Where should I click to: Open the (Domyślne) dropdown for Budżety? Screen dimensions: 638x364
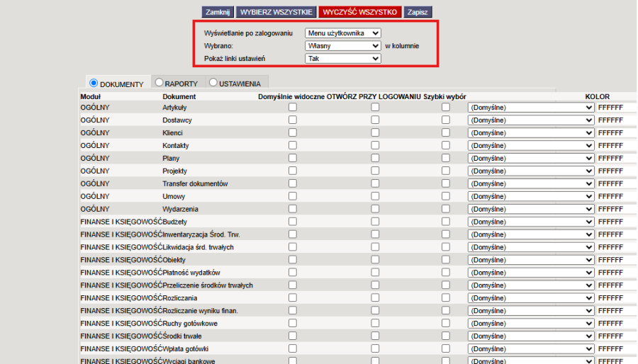(x=531, y=222)
